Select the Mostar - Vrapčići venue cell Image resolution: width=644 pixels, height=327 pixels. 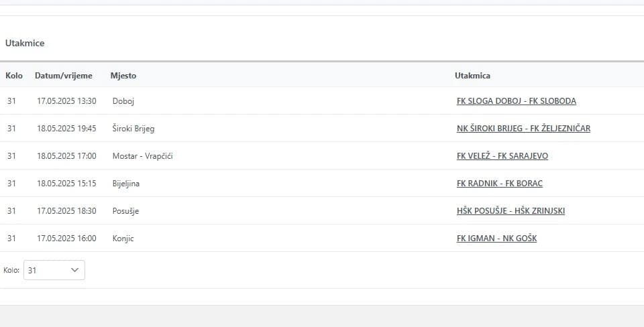[x=142, y=156]
